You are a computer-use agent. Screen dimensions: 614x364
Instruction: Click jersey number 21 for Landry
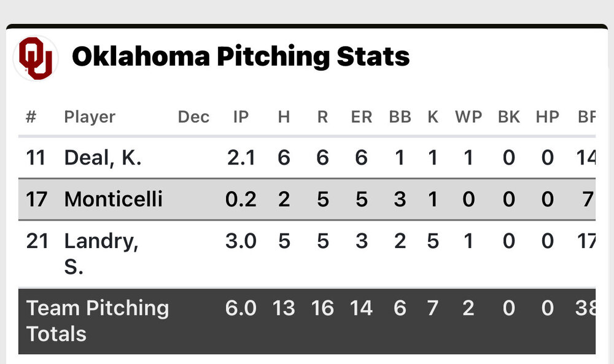click(36, 241)
